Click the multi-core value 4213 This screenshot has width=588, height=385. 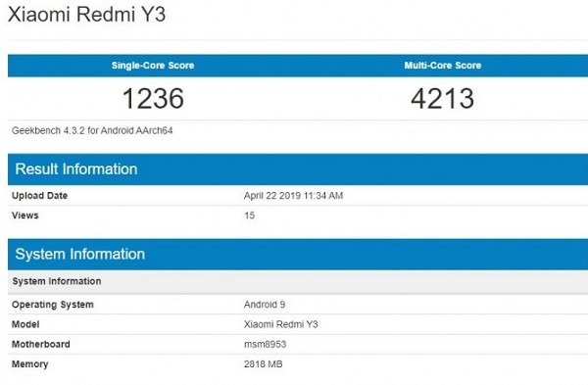[x=443, y=99]
